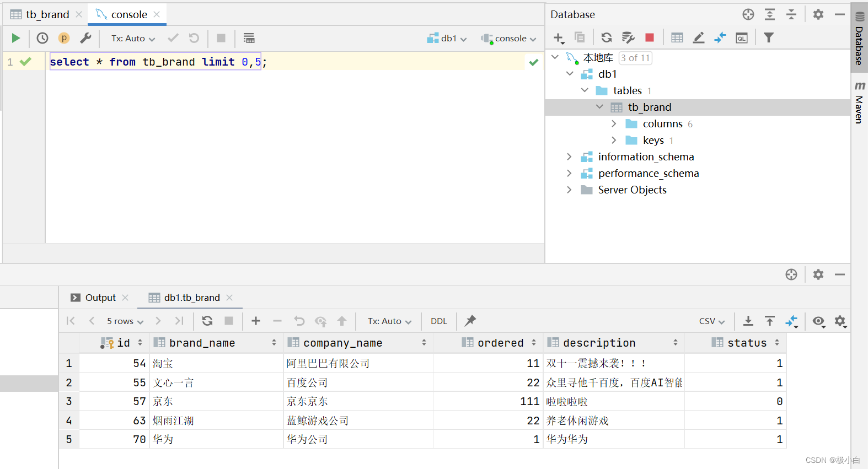
Task: Expand information_schema node
Action: click(x=569, y=157)
